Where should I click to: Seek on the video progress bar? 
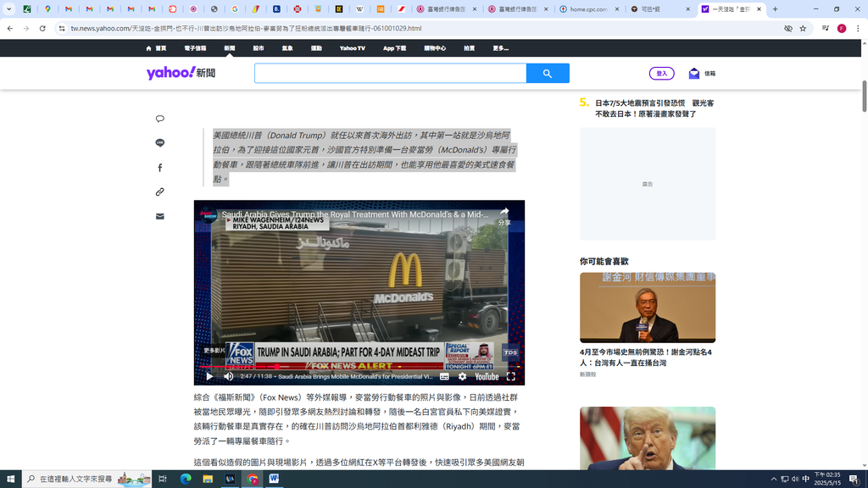tap(359, 366)
